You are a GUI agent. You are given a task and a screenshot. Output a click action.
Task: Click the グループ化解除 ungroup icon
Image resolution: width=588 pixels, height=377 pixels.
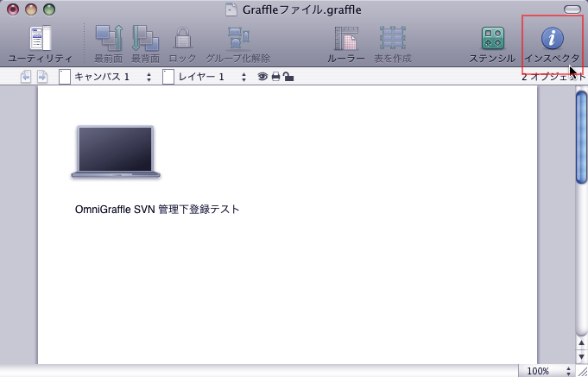[x=238, y=38]
